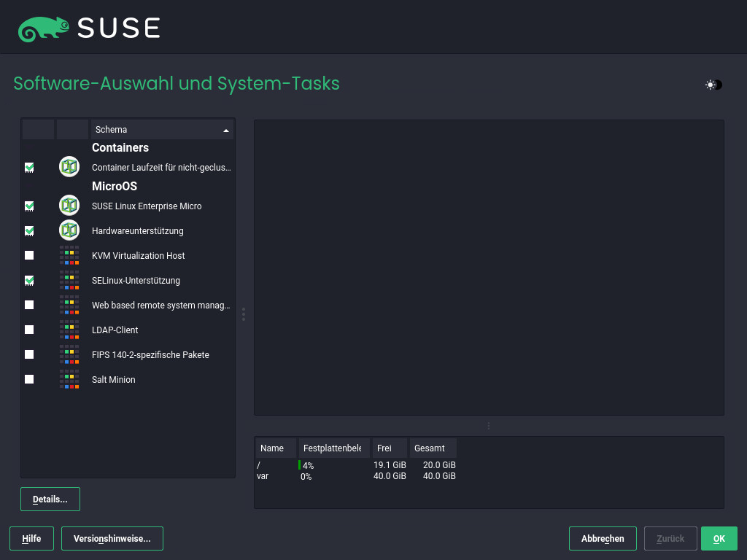This screenshot has height=560, width=747.
Task: Click the var partition 0% usage value
Action: 306,476
